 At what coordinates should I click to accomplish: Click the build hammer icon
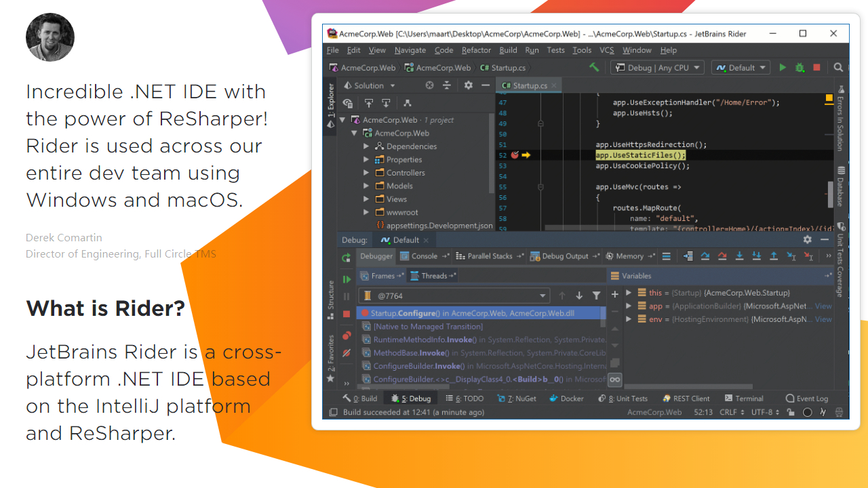594,67
